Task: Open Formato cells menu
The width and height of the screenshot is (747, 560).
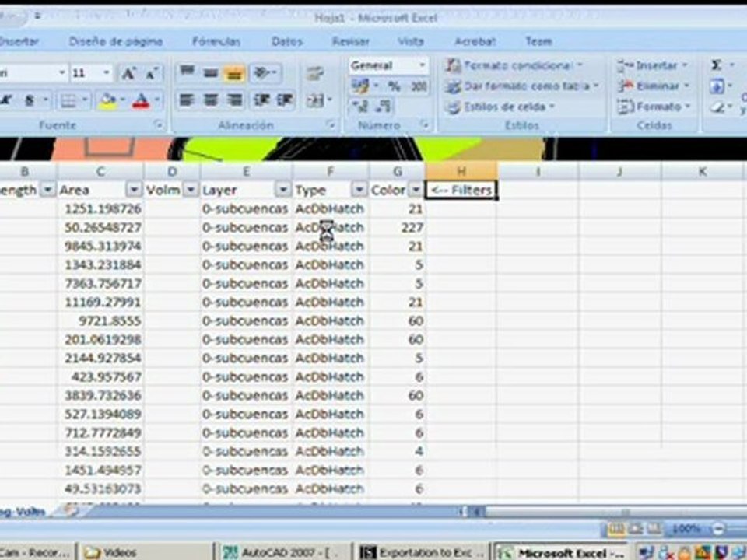Action: pos(653,107)
